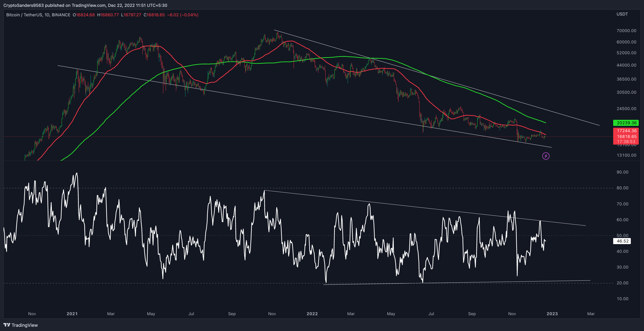
Task: Click the low value L16797.27
Action: coord(131,15)
